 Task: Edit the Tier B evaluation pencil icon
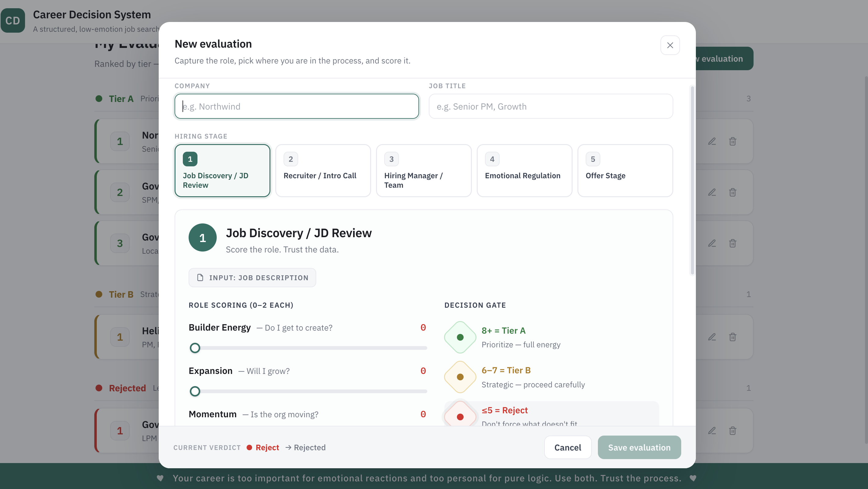[712, 337]
